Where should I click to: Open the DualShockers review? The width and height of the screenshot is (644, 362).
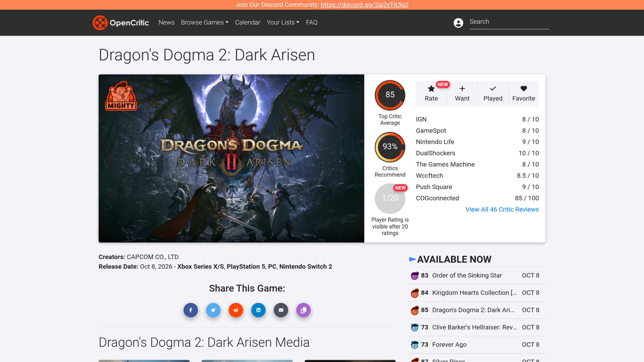477,153
